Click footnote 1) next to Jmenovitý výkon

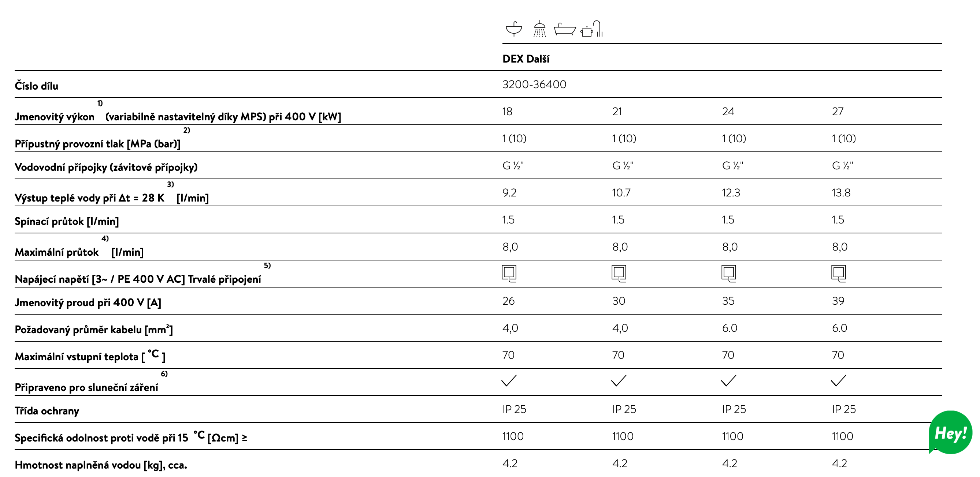coord(100,103)
